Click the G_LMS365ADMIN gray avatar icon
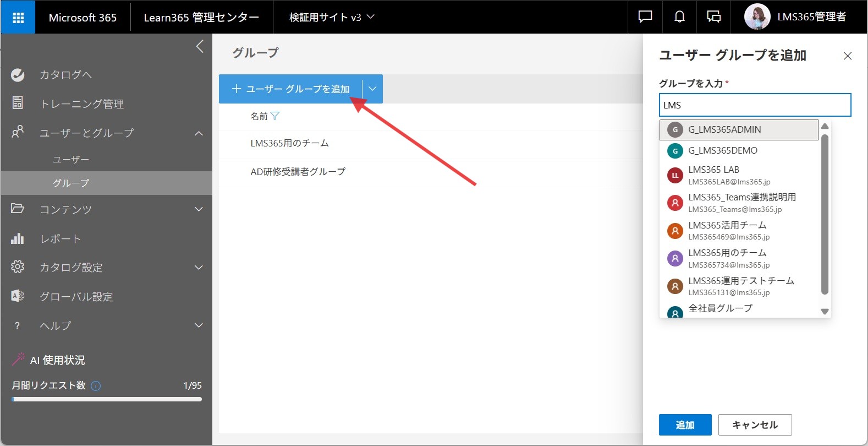The image size is (868, 446). [x=675, y=130]
